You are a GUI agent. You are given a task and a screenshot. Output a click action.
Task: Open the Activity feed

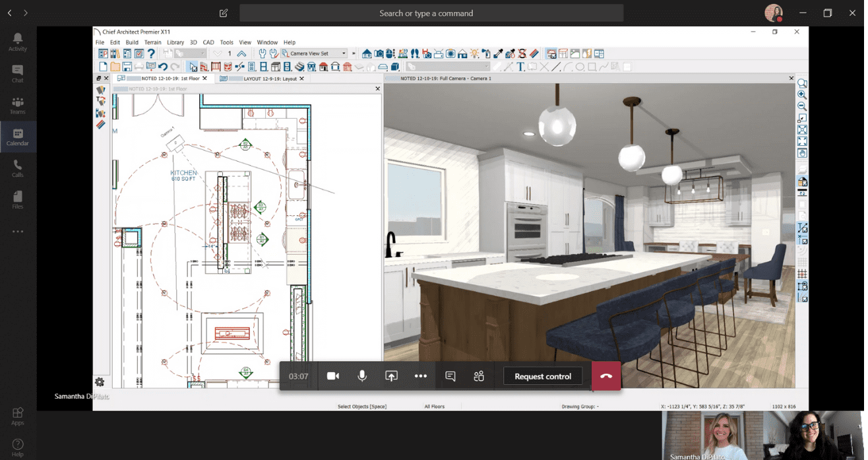[x=18, y=42]
